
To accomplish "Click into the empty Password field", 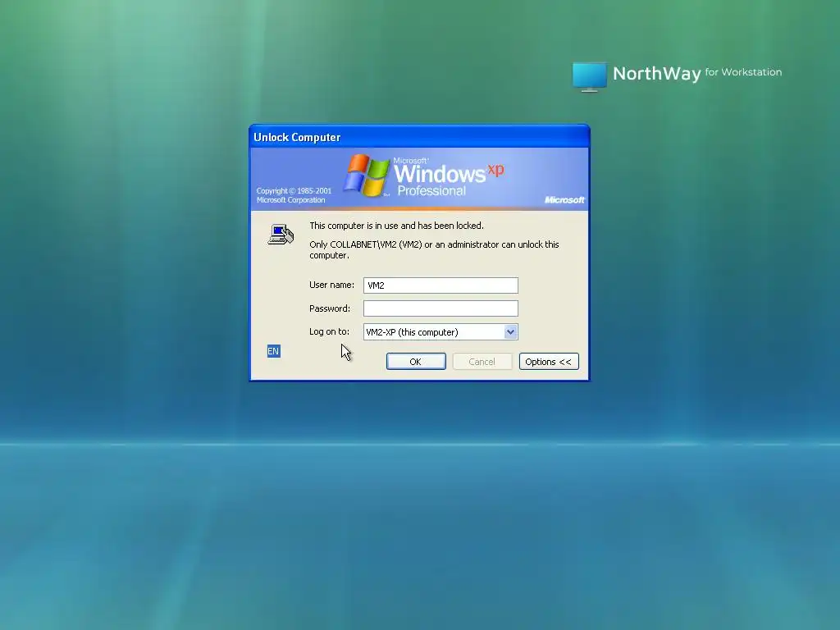I will coord(441,308).
